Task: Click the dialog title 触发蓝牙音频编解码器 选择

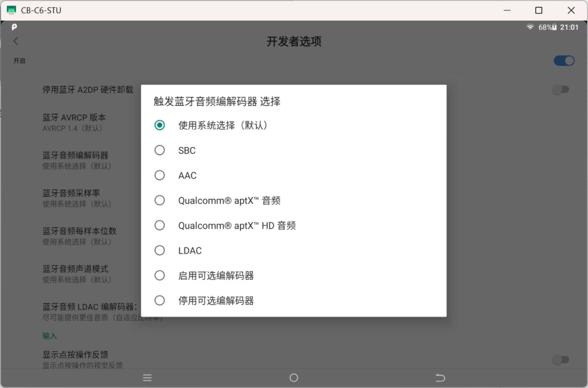Action: pyautogui.click(x=217, y=101)
